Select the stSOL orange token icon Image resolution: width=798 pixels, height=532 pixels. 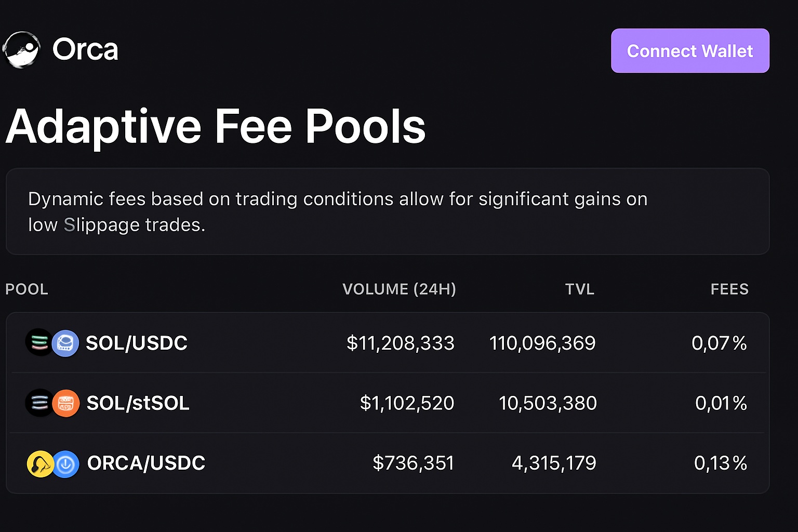click(x=65, y=403)
